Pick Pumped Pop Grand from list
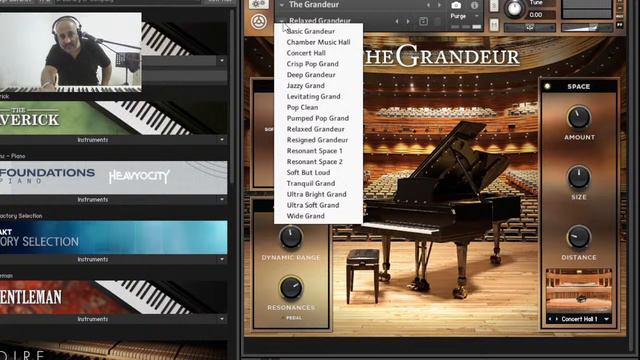 tap(318, 118)
